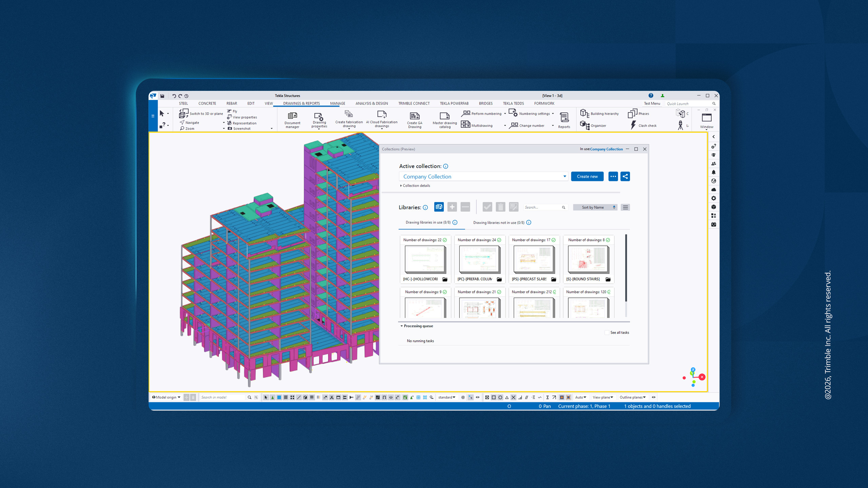Toggle the library view icon beside Libraries
Image resolution: width=868 pixels, height=488 pixels.
pyautogui.click(x=439, y=207)
